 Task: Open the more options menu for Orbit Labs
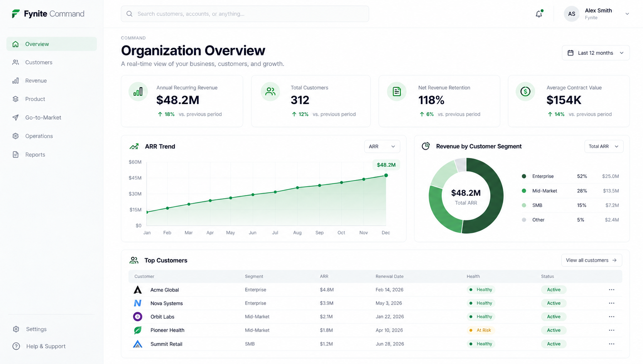tap(611, 317)
